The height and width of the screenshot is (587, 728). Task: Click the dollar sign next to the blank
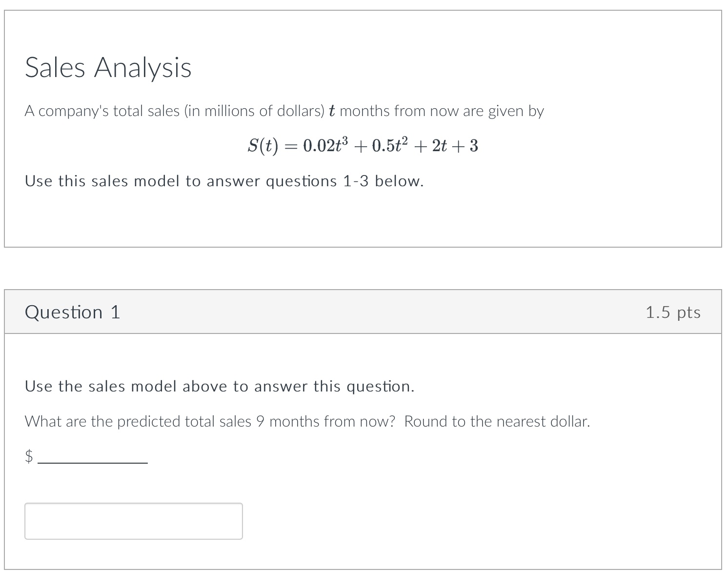pyautogui.click(x=29, y=456)
